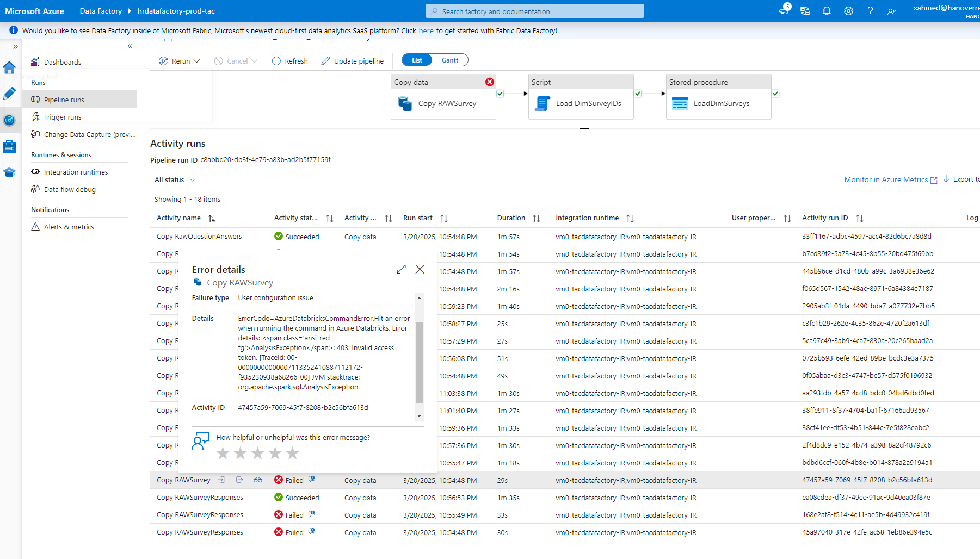Image resolution: width=980 pixels, height=559 pixels.
Task: Open the All status filter dropdown
Action: click(x=175, y=180)
